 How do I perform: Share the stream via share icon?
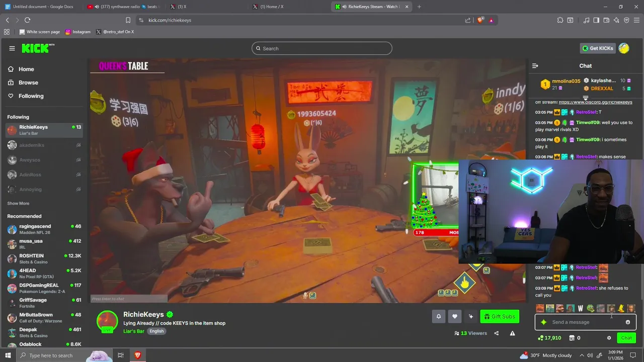[496, 333]
